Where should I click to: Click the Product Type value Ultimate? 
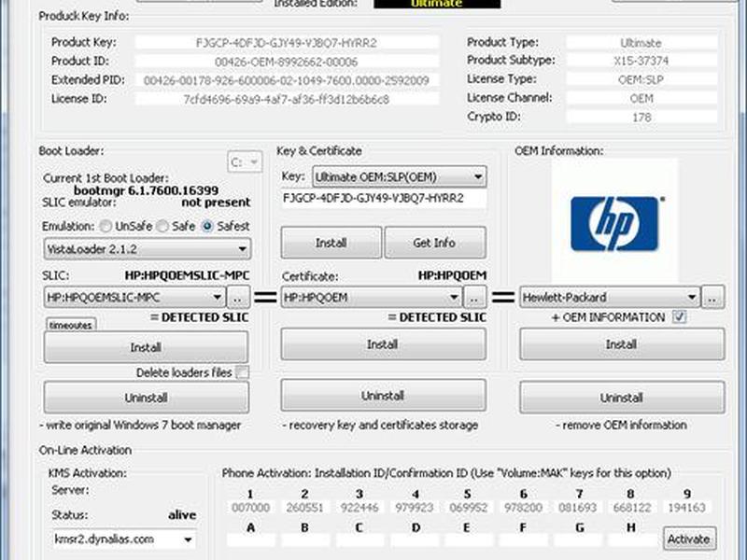(x=641, y=43)
